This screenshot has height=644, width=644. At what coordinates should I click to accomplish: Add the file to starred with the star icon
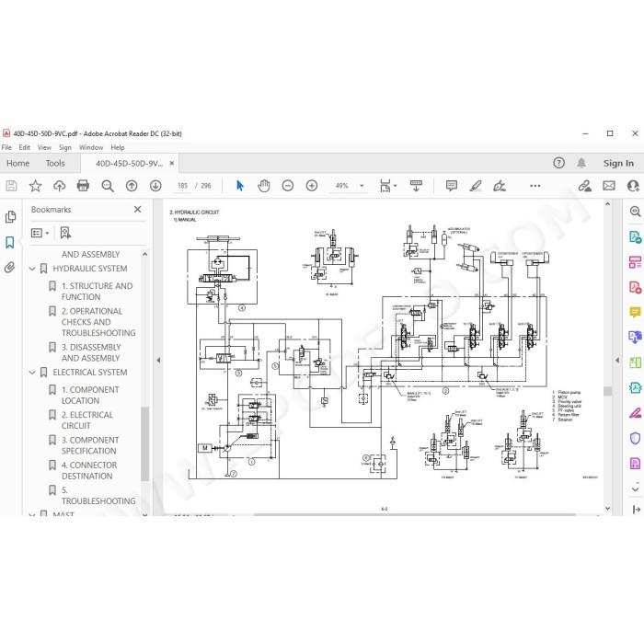click(35, 186)
